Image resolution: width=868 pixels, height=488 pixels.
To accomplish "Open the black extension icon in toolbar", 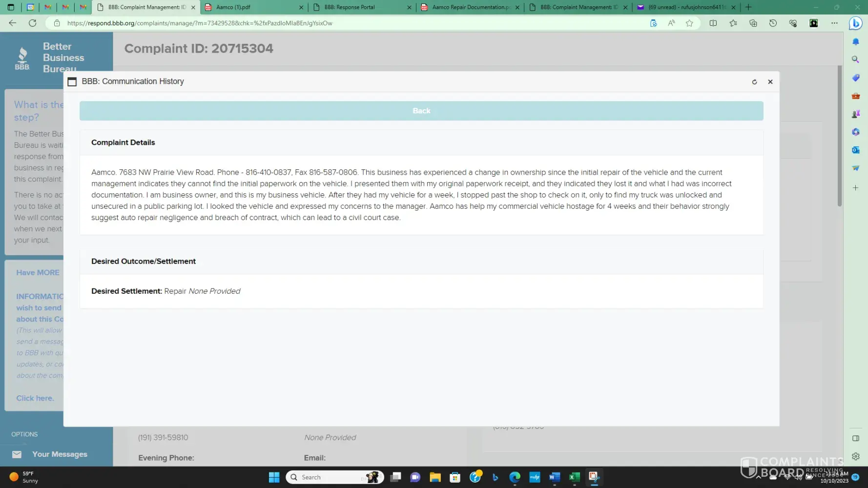I will click(814, 23).
